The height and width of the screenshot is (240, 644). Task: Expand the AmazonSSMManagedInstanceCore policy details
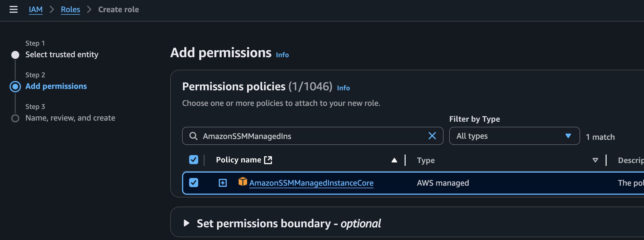pyautogui.click(x=223, y=183)
